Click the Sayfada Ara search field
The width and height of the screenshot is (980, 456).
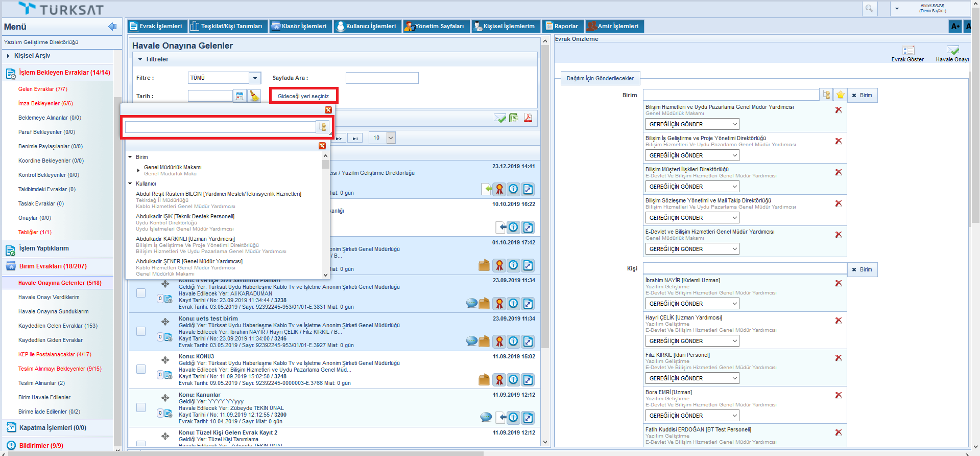[382, 78]
